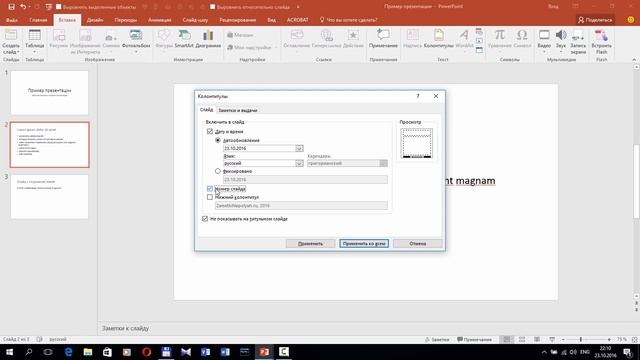Click the Shapes (Фигуры) icon
Image resolution: width=640 pixels, height=360 pixels.
(x=164, y=35)
